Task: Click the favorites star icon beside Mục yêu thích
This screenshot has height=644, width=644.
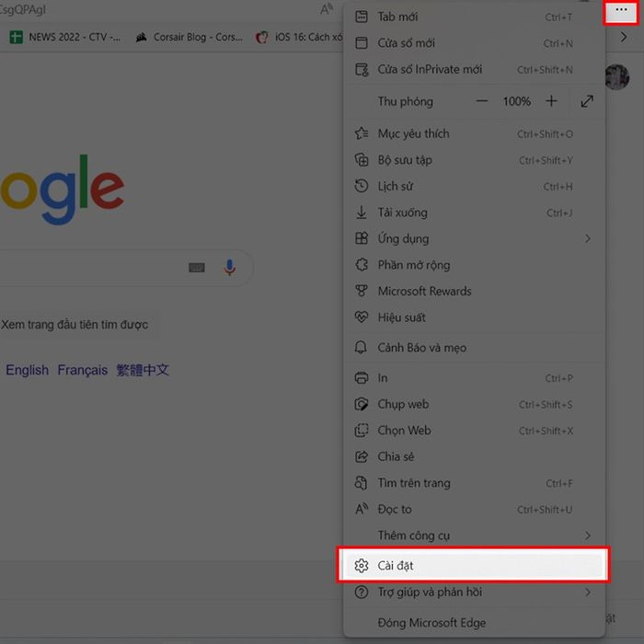Action: click(362, 133)
